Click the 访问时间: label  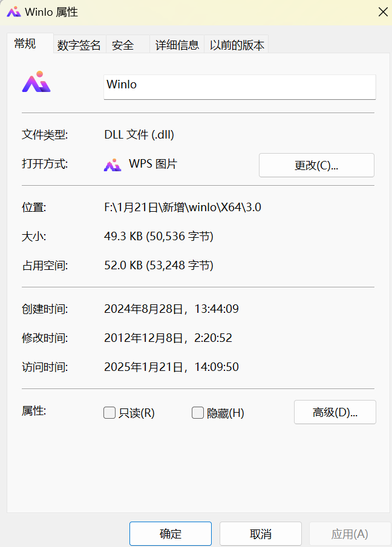pos(45,367)
